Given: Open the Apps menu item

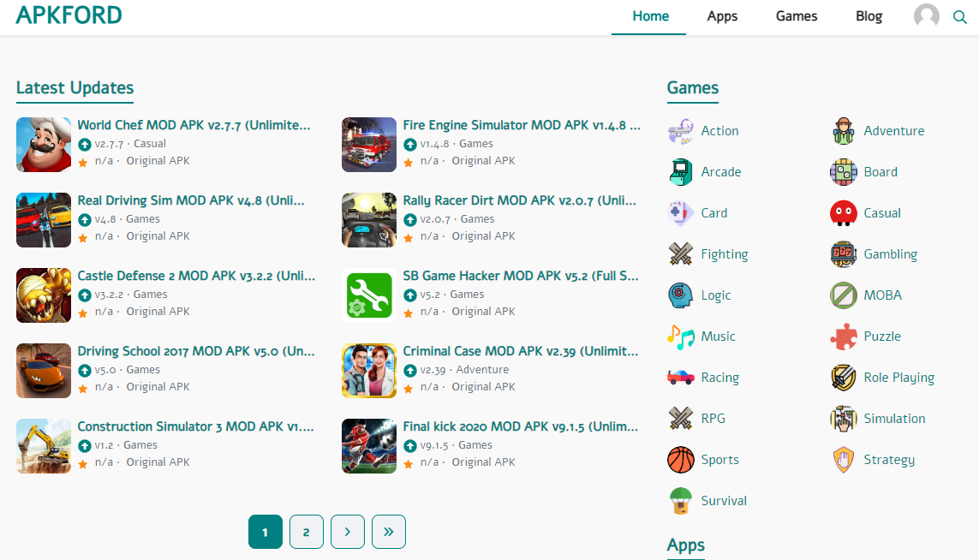Looking at the screenshot, I should [722, 16].
